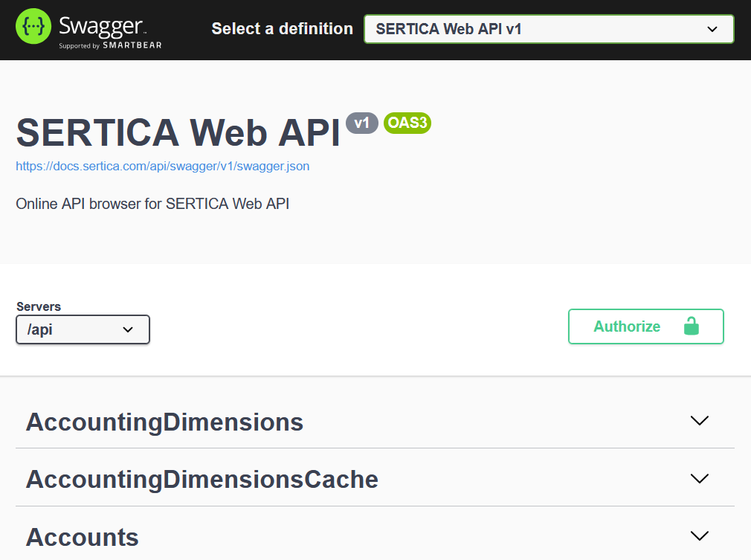Image resolution: width=751 pixels, height=560 pixels.
Task: Click the OAS3 badge
Action: tap(407, 123)
